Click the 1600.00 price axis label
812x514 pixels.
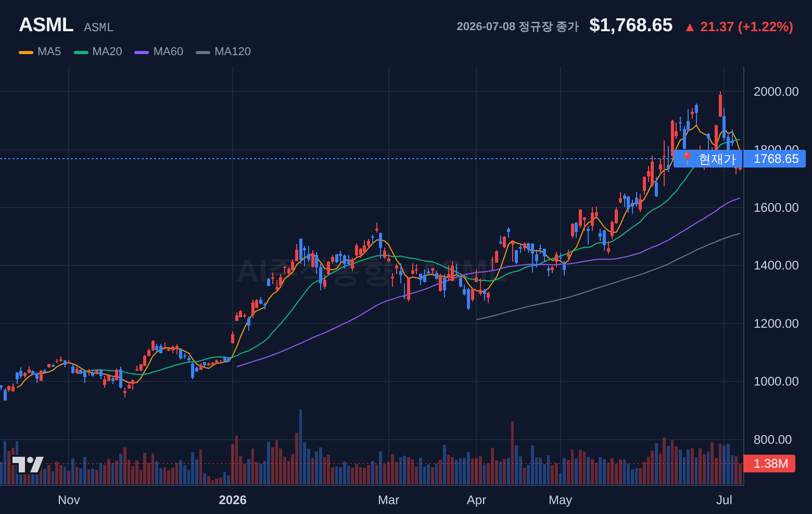(x=776, y=208)
